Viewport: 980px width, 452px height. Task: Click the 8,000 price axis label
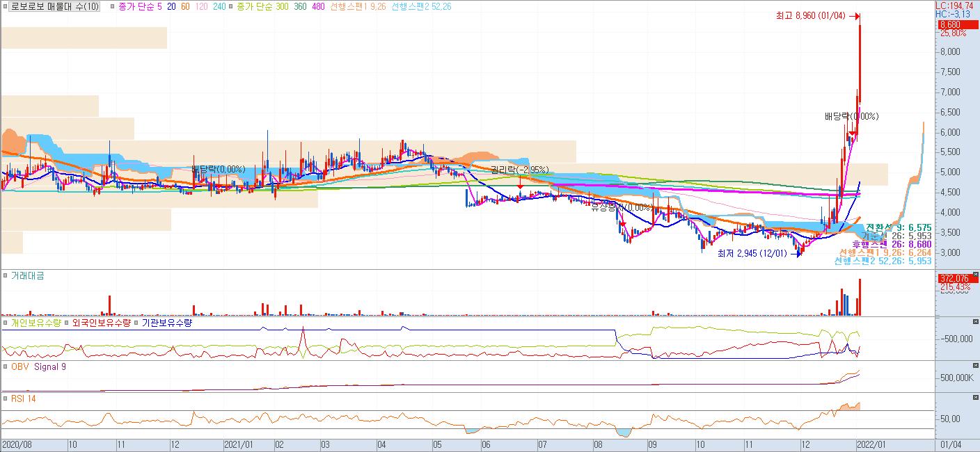click(950, 51)
